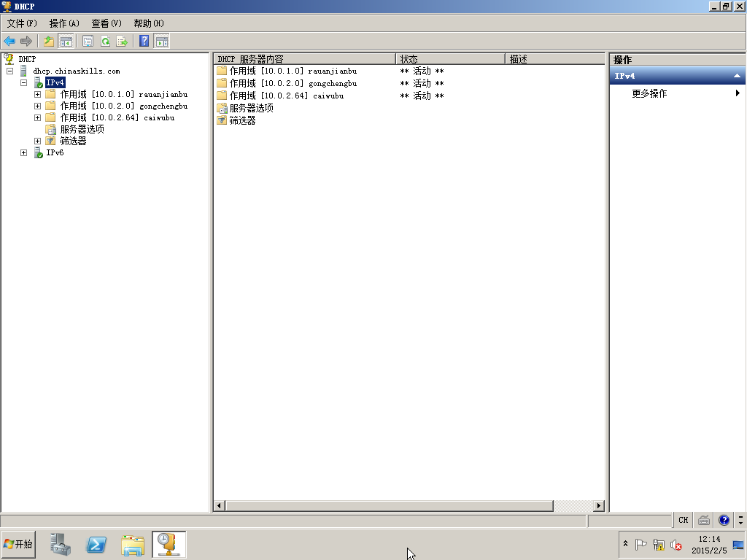Viewport: 747px width, 560px height.
Task: Open Server Manager from taskbar
Action: [x=60, y=544]
